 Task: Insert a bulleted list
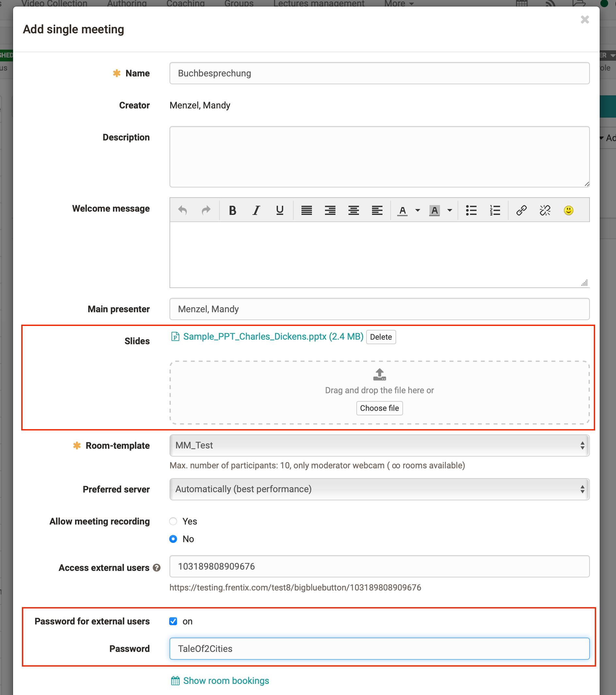tap(471, 210)
